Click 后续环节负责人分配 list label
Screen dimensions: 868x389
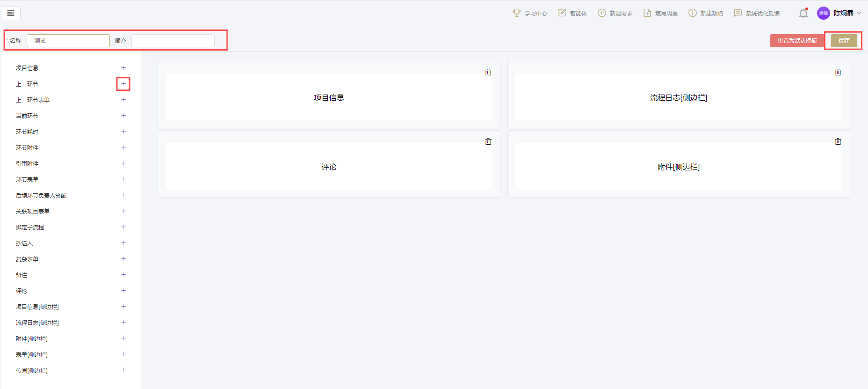tap(41, 196)
